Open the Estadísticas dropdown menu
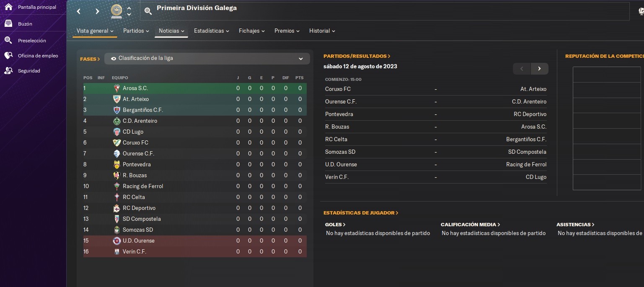644x287 pixels. coord(212,31)
